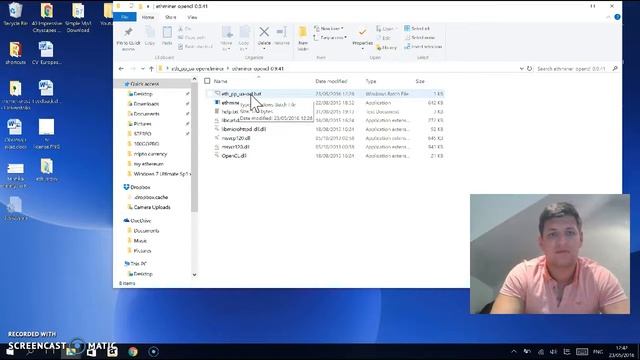Collapse the ribbon with the chevron
This screenshot has width=640, height=360.
click(608, 17)
